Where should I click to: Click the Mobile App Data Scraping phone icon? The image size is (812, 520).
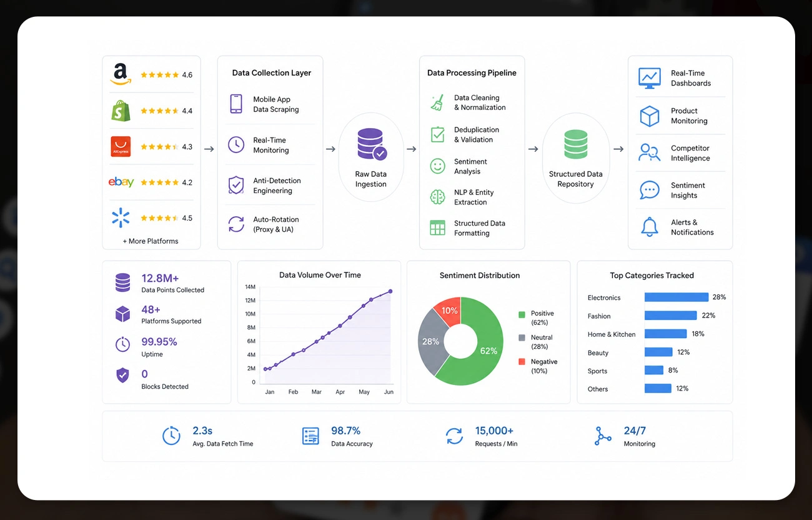pos(236,104)
